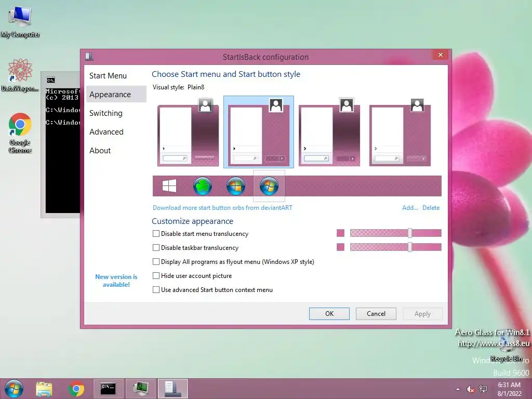Open the My Computer desktop icon
The width and height of the screenshot is (532, 399).
point(20,21)
